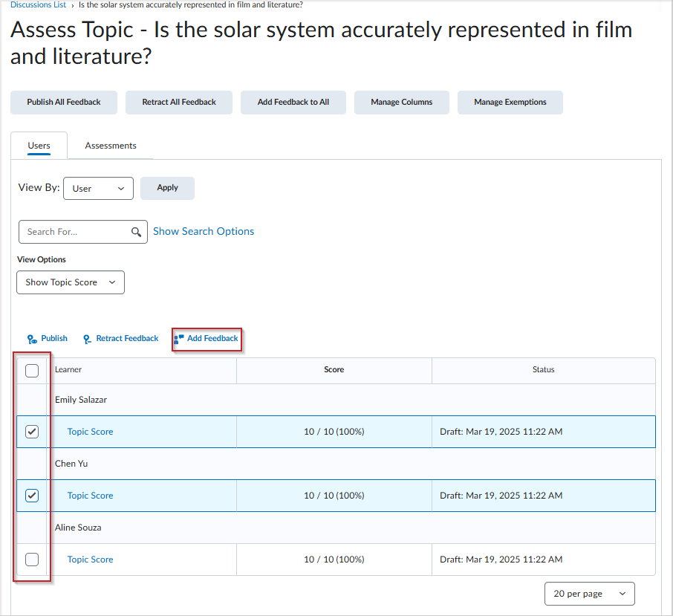The width and height of the screenshot is (673, 616).
Task: Uncheck Emily Salazar's Topic Score checkbox
Action: pos(32,432)
